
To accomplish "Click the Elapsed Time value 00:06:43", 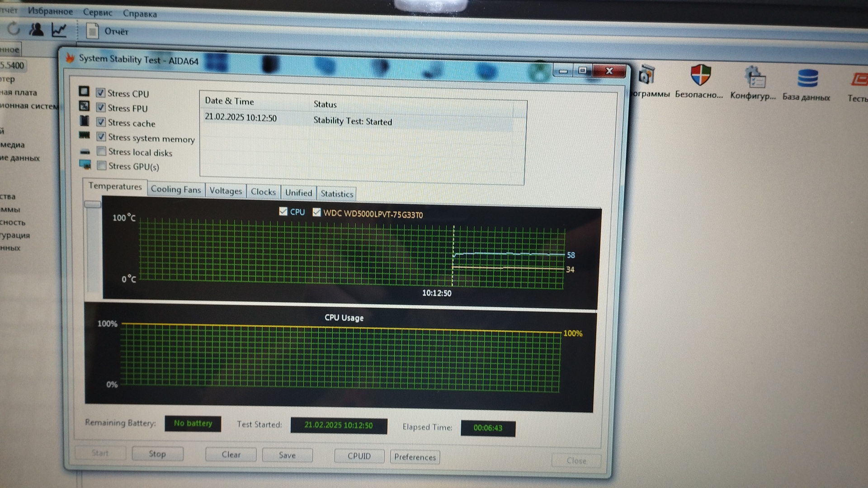I will pos(488,427).
